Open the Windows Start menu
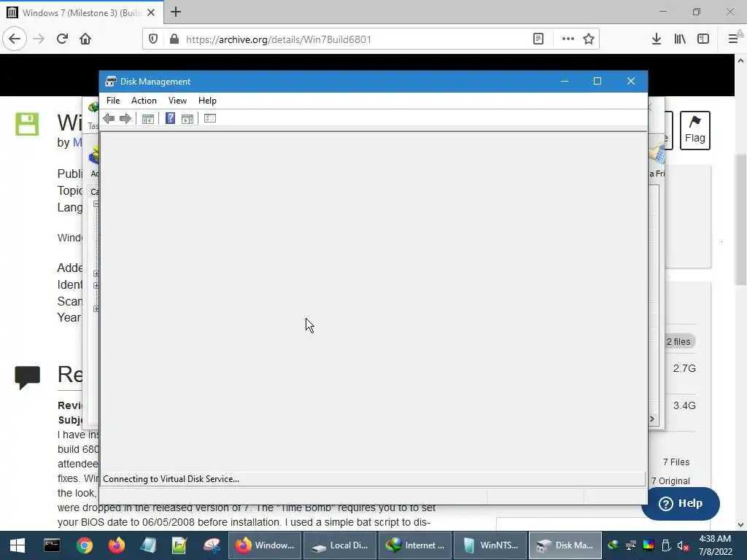The height and width of the screenshot is (560, 747). [x=18, y=545]
